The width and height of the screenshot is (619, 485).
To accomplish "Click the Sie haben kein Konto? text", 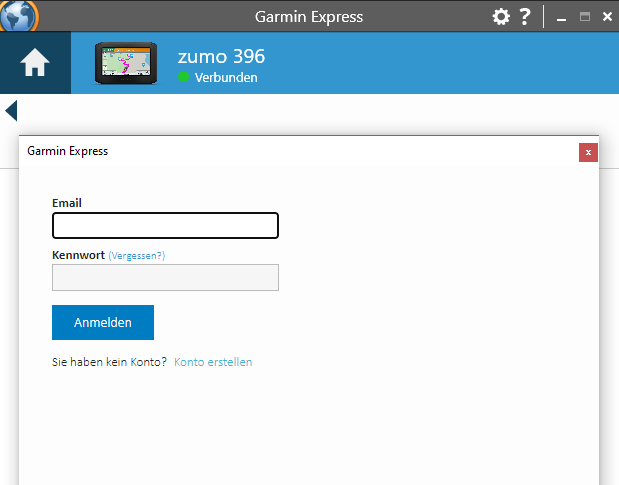I will click(x=109, y=362).
